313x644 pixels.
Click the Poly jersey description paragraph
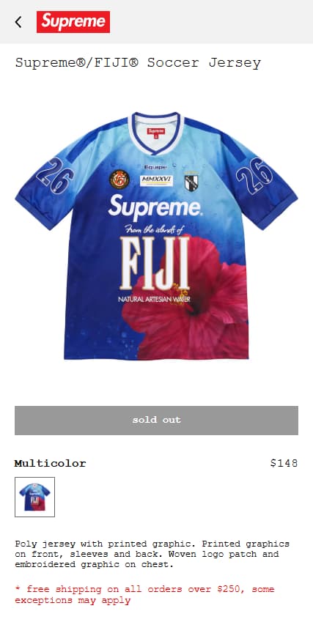pos(152,554)
